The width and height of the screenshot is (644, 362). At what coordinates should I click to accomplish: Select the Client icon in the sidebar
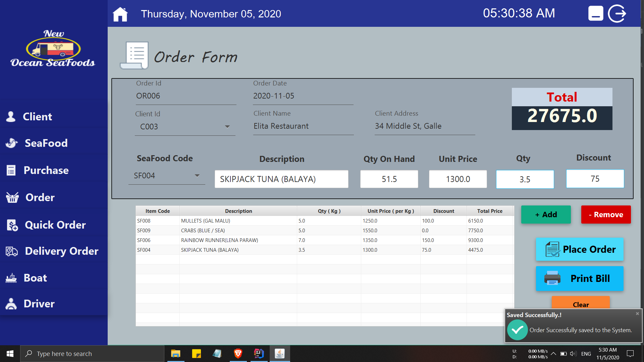(11, 116)
